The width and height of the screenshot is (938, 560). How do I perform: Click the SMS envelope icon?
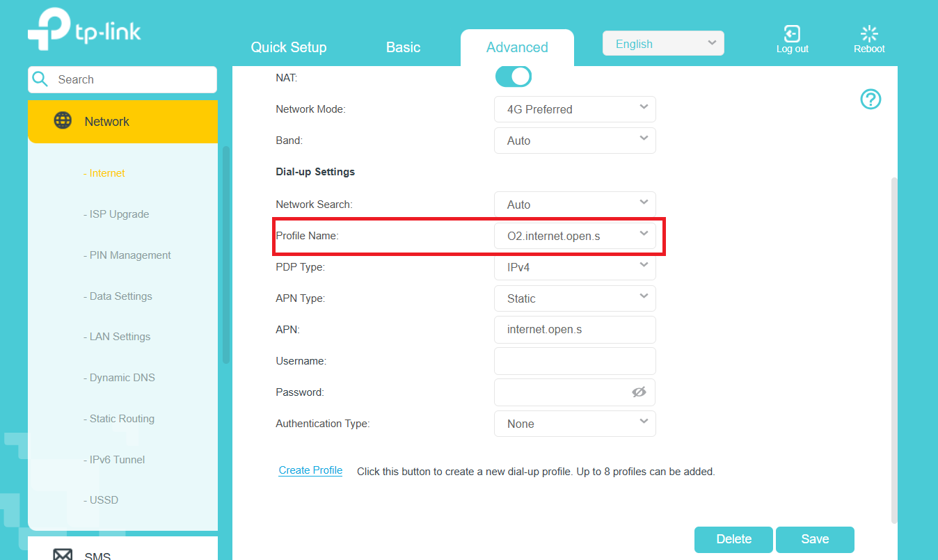click(63, 554)
